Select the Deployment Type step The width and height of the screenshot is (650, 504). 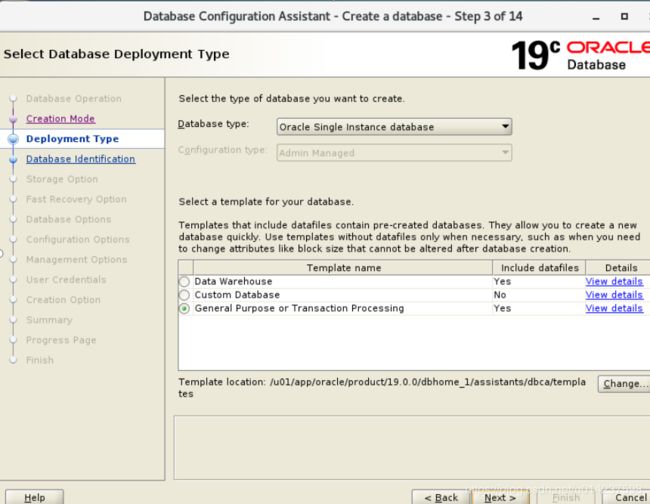[x=73, y=139]
